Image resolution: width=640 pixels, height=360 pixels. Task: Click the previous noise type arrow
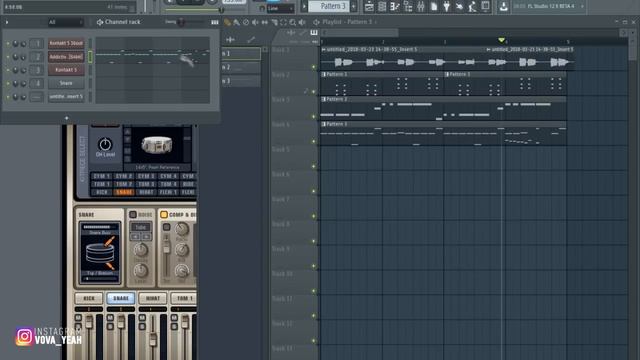(136, 237)
